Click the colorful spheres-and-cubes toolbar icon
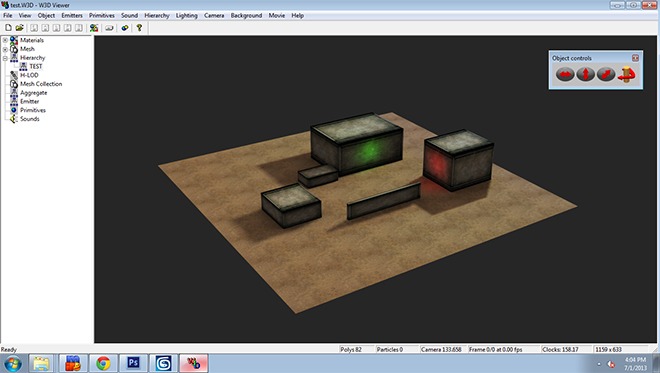This screenshot has width=660, height=373. coord(94,28)
